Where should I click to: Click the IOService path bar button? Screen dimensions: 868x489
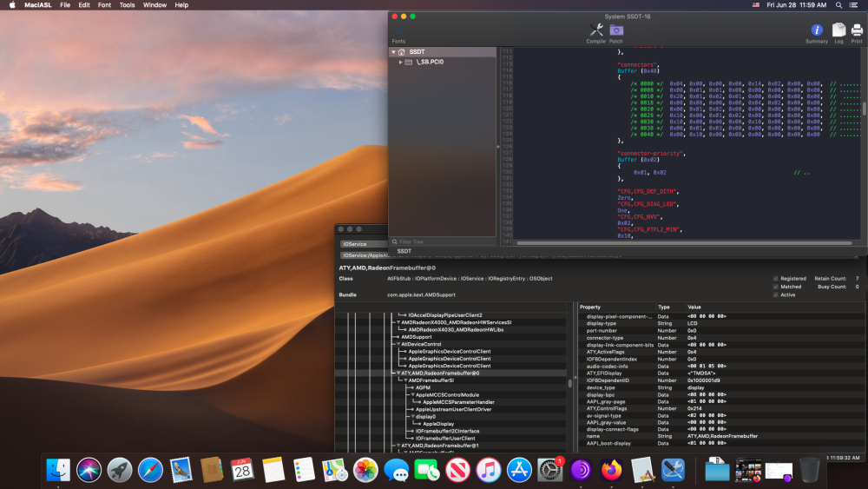363,244
